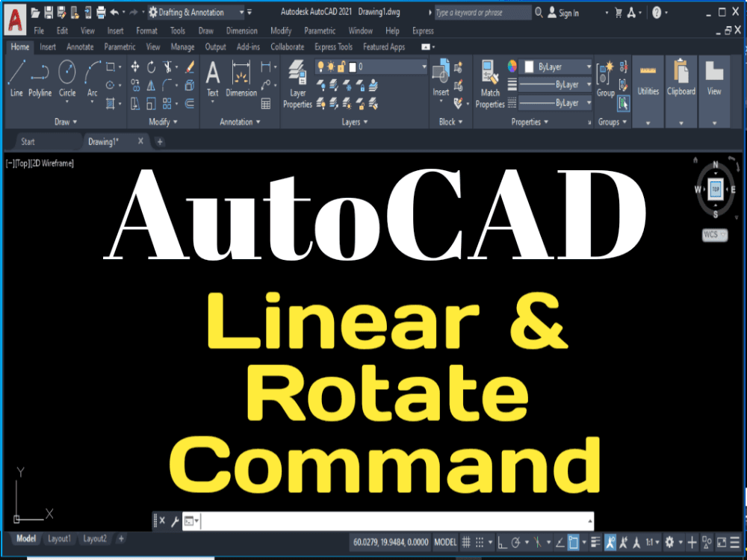Open the application menu red A logo
The height and width of the screenshot is (560, 747).
(x=15, y=19)
